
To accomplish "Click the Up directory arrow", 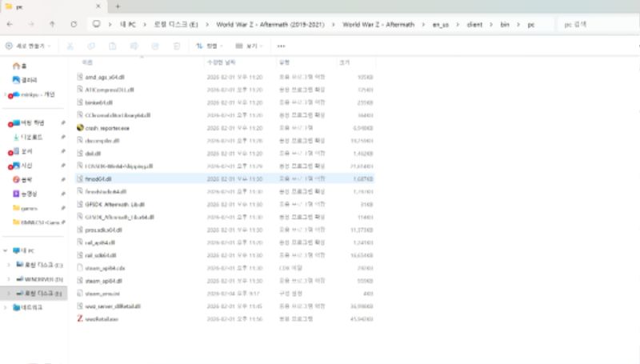I will coord(53,25).
